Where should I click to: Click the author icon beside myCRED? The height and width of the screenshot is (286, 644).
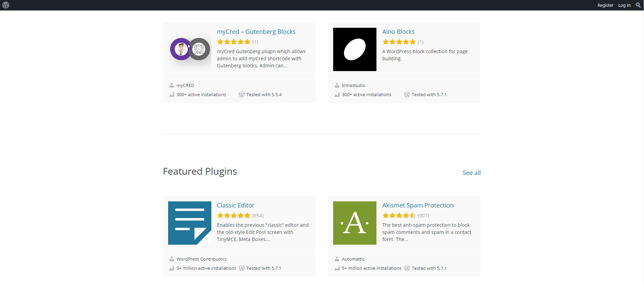pos(172,85)
